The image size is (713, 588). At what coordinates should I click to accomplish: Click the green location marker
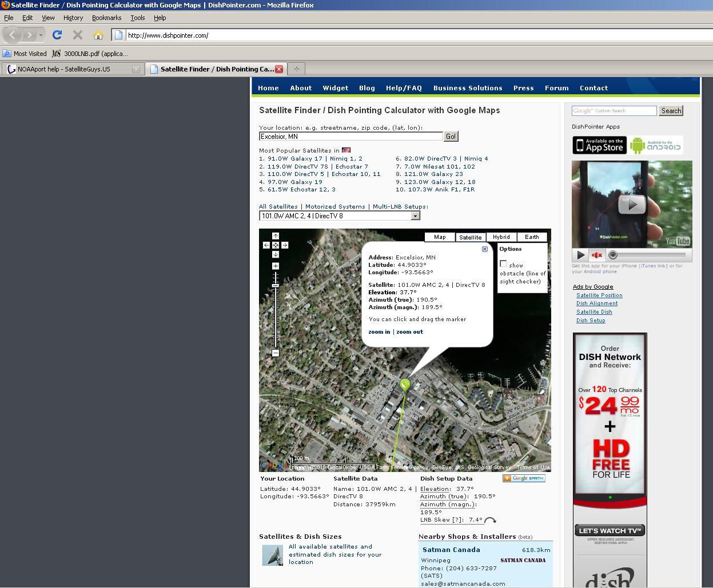[405, 385]
